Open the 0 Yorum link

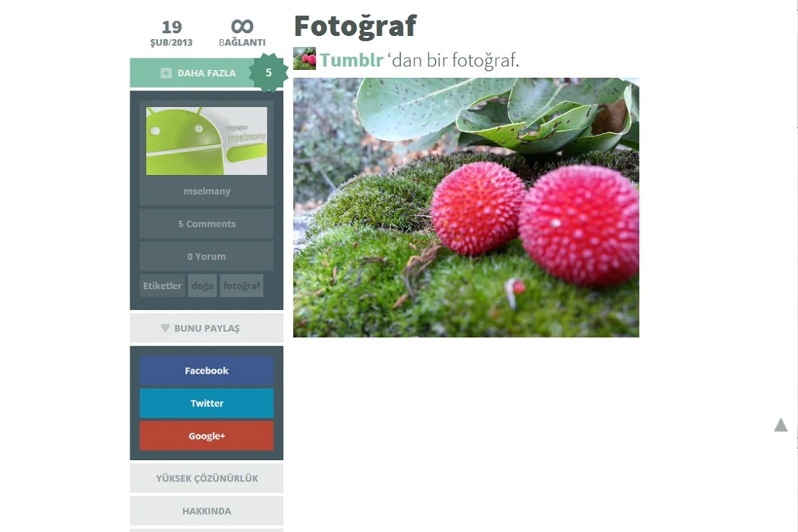click(206, 256)
